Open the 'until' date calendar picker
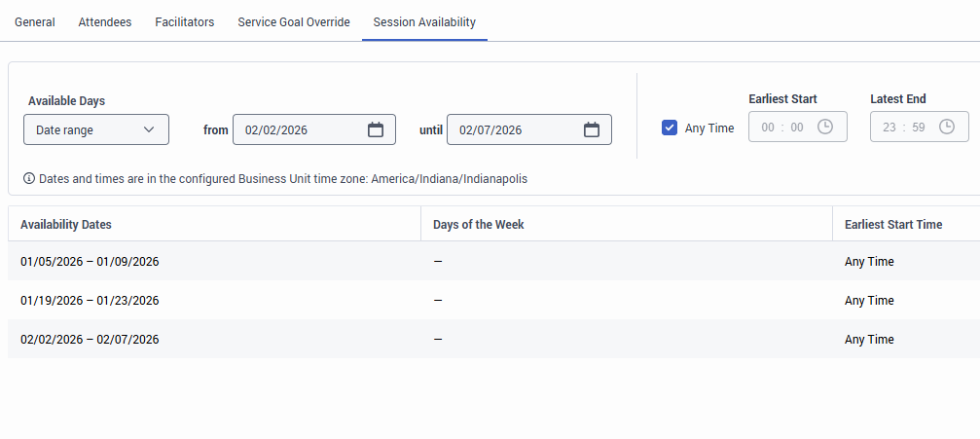The width and height of the screenshot is (980, 439). point(592,129)
